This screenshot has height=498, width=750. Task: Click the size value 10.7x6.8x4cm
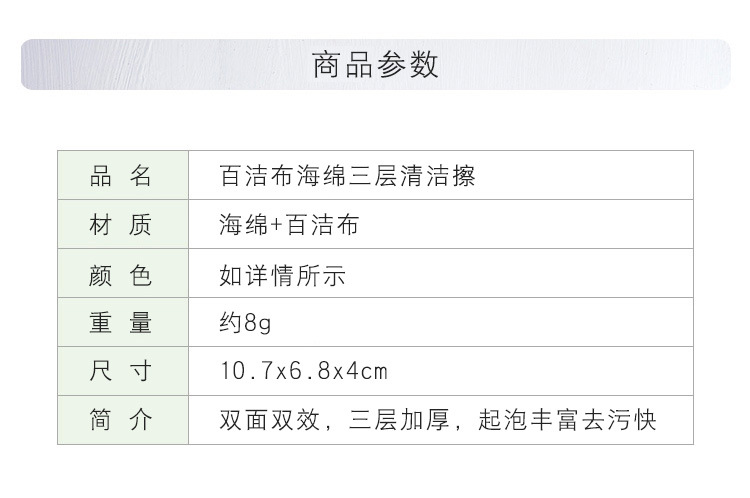pyautogui.click(x=303, y=372)
